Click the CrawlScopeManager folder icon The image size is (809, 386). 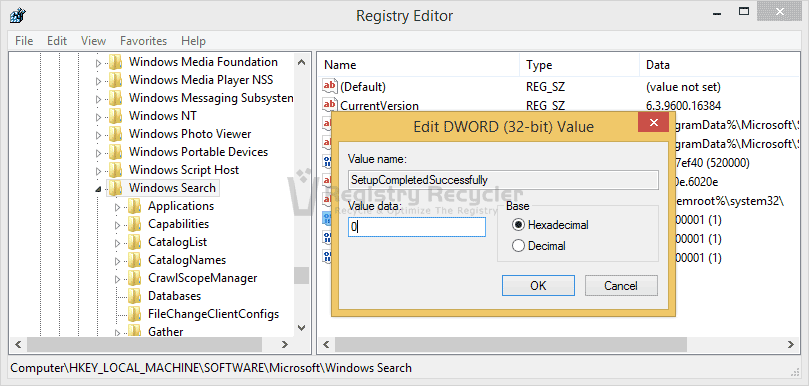click(x=135, y=279)
